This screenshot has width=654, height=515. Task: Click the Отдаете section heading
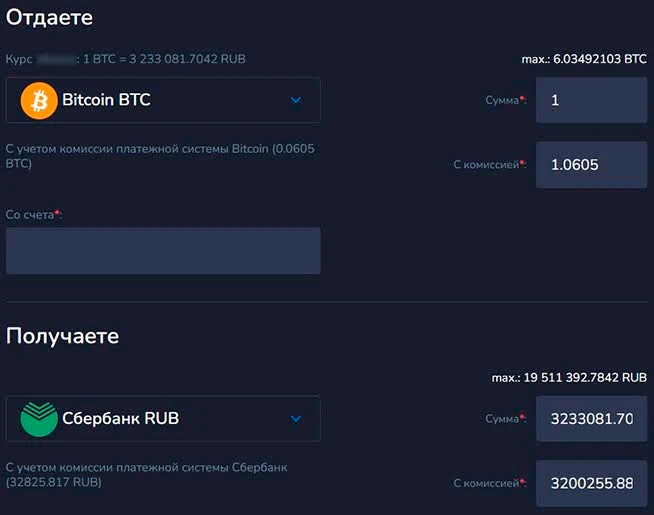(50, 18)
